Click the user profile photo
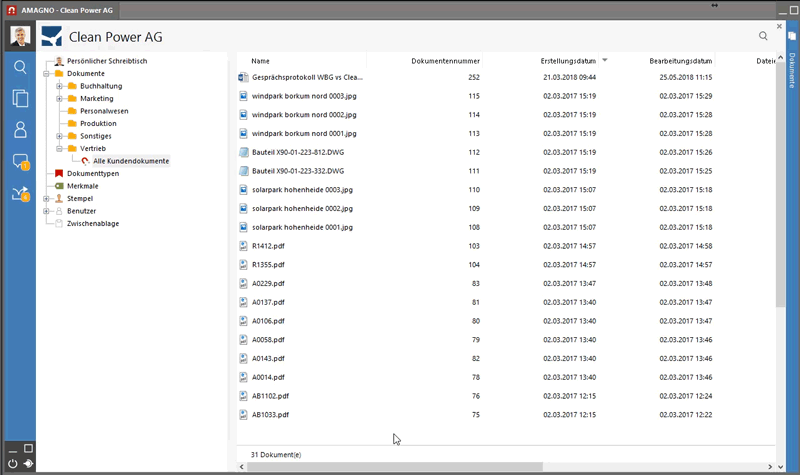 click(20, 36)
